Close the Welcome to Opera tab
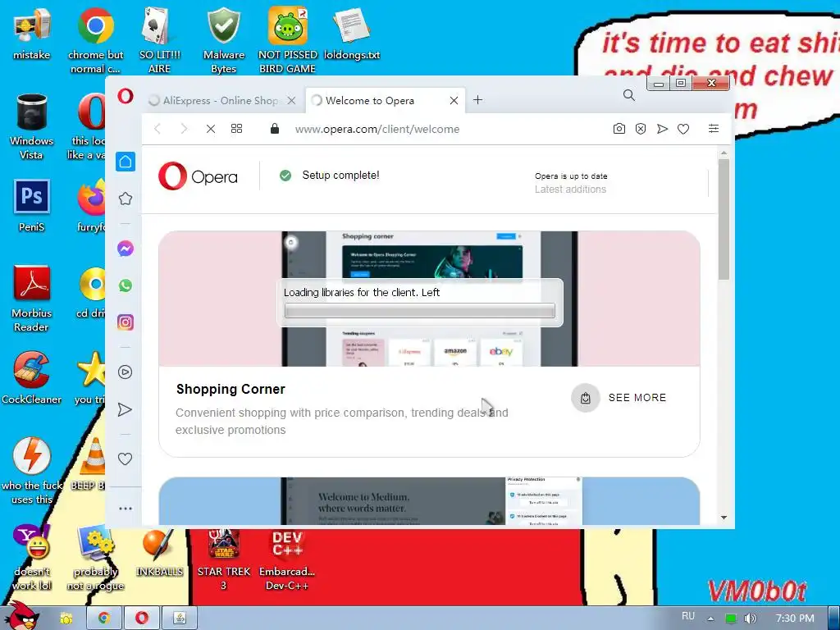840x630 pixels. (x=454, y=100)
